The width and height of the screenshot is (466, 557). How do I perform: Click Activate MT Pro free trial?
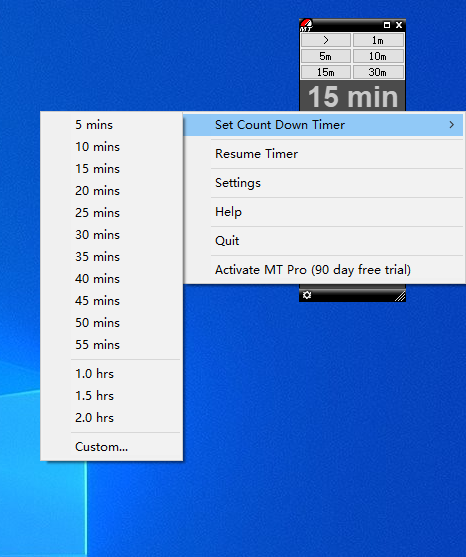[x=324, y=270]
